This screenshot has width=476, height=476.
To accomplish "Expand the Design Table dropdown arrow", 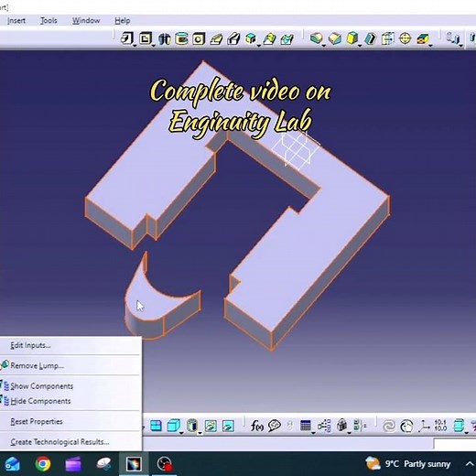I will click(313, 433).
